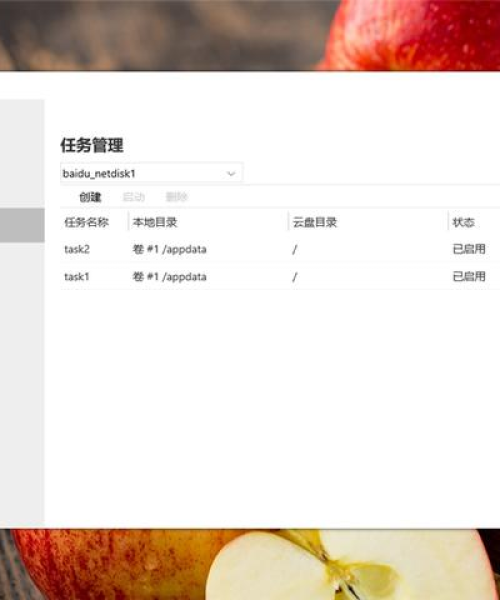Click task1 local path 卷 #1 /appdata
500x600 pixels.
[x=169, y=277]
